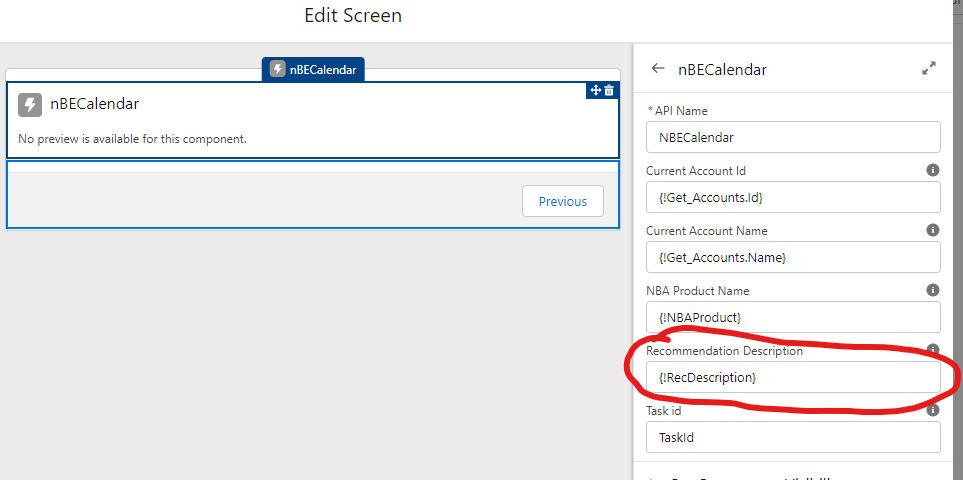Viewport: 963px width, 480px height.
Task: Select the nBECalendar tab label above the canvas
Action: (x=314, y=69)
